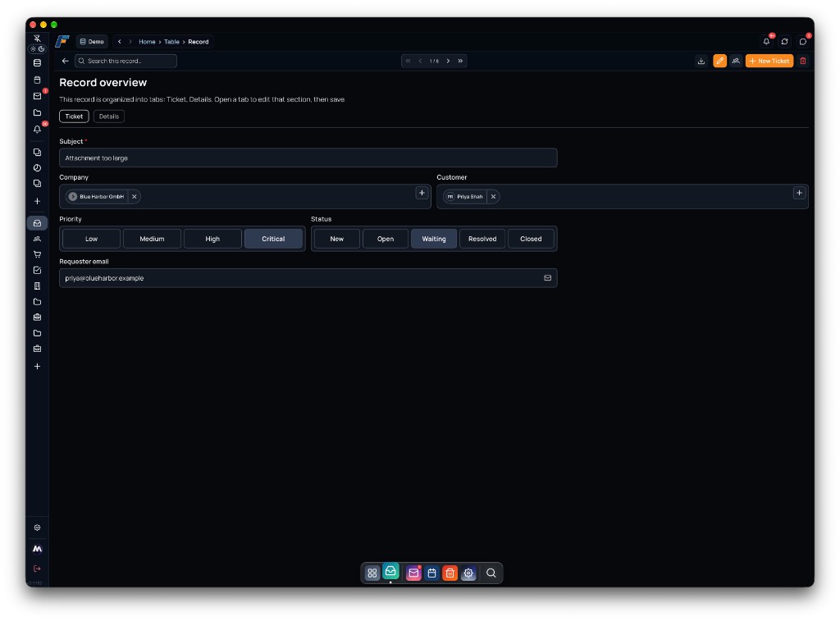Click the share users icon near New Ticket
The height and width of the screenshot is (621, 840).
pos(736,61)
